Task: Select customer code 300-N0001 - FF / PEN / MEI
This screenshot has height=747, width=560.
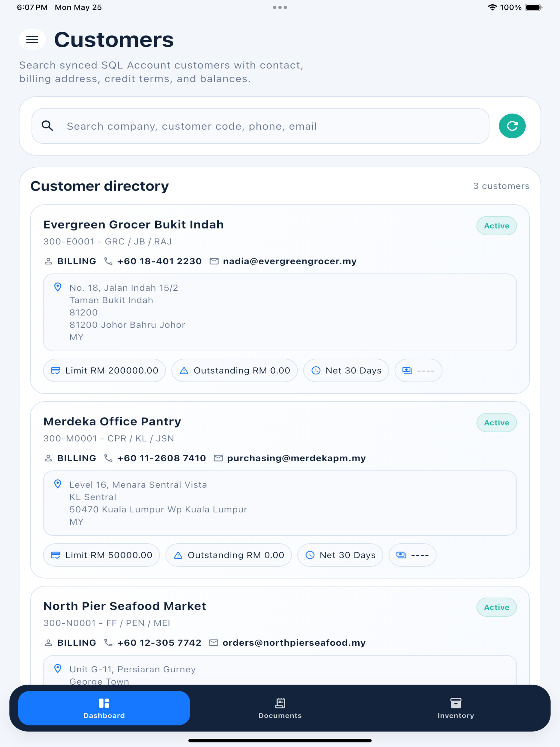Action: [x=107, y=623]
